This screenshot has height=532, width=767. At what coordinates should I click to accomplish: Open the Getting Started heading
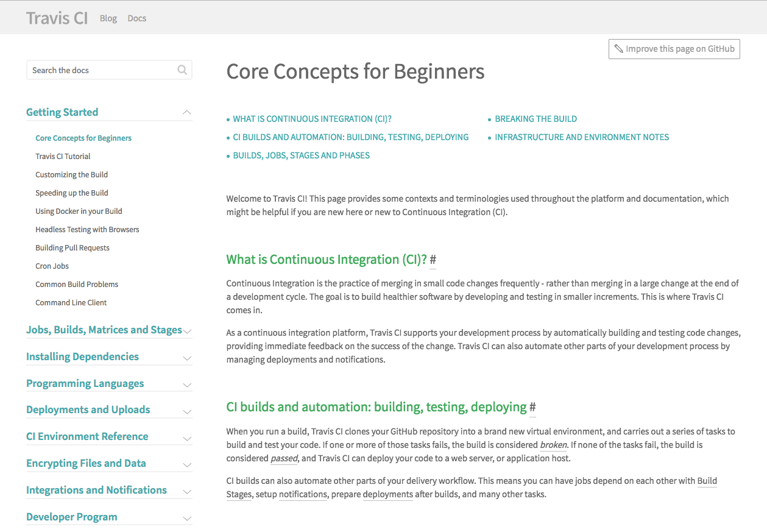pyautogui.click(x=62, y=112)
